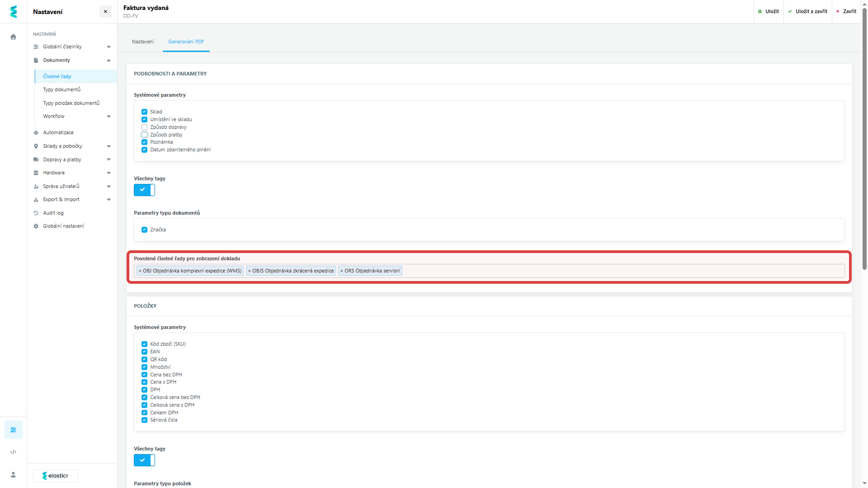Screen dimensions: 868x488
Task: Click the Správa uživatelů icon
Action: (x=36, y=186)
